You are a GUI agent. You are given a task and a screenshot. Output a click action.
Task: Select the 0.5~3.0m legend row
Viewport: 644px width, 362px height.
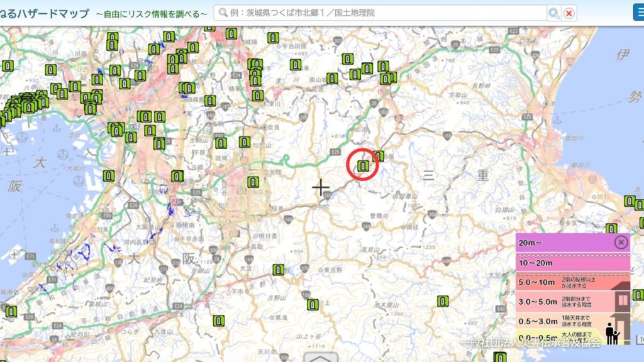553,321
